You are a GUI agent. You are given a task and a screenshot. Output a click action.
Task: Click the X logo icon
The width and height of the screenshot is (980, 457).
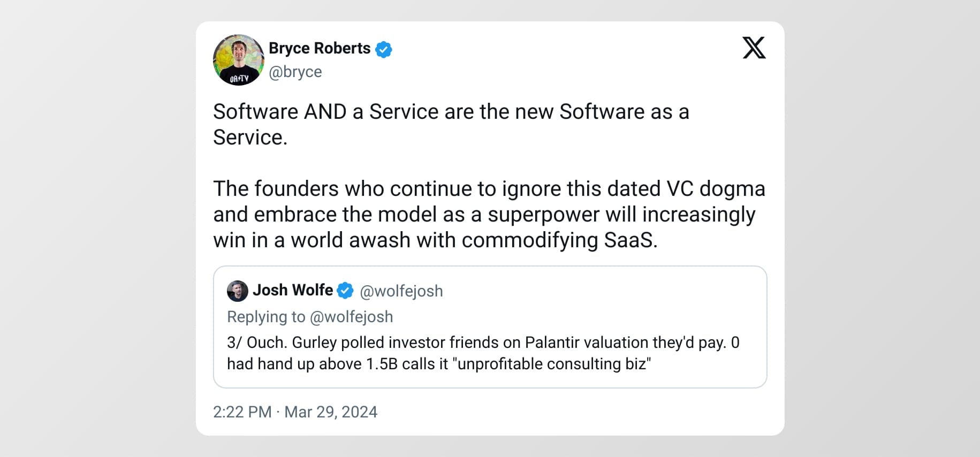point(754,48)
